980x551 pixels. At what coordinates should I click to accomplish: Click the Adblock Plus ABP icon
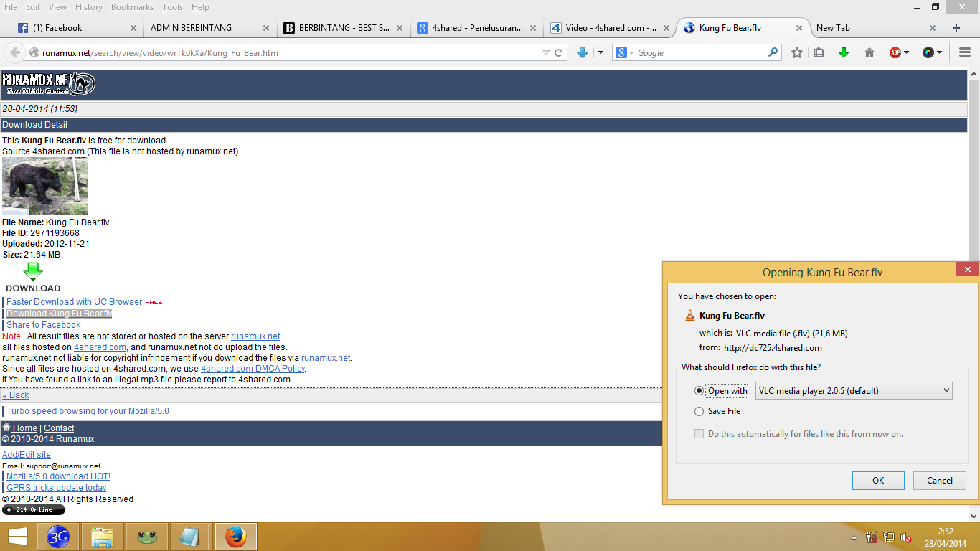click(895, 52)
